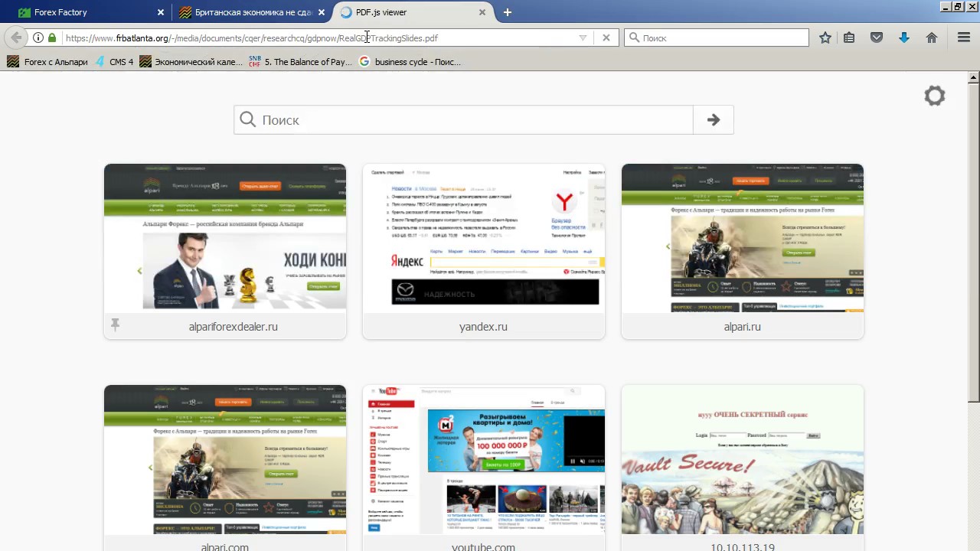
Task: Open business cycle - Поис... bookmark
Action: [x=410, y=62]
